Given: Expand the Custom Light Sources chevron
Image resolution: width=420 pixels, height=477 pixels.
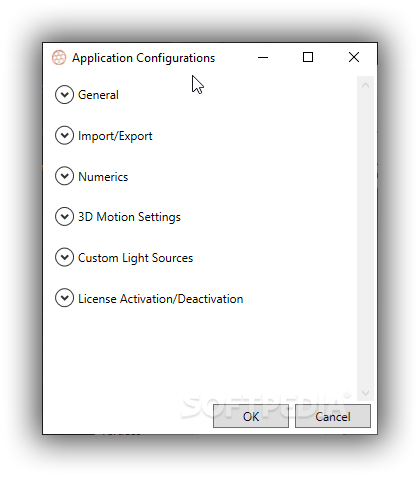Looking at the screenshot, I should click(x=64, y=257).
